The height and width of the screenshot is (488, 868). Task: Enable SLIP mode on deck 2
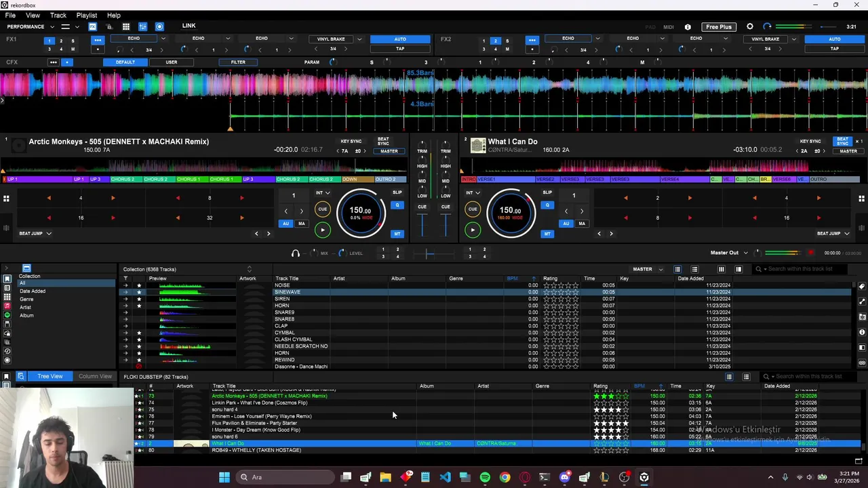[x=547, y=192]
